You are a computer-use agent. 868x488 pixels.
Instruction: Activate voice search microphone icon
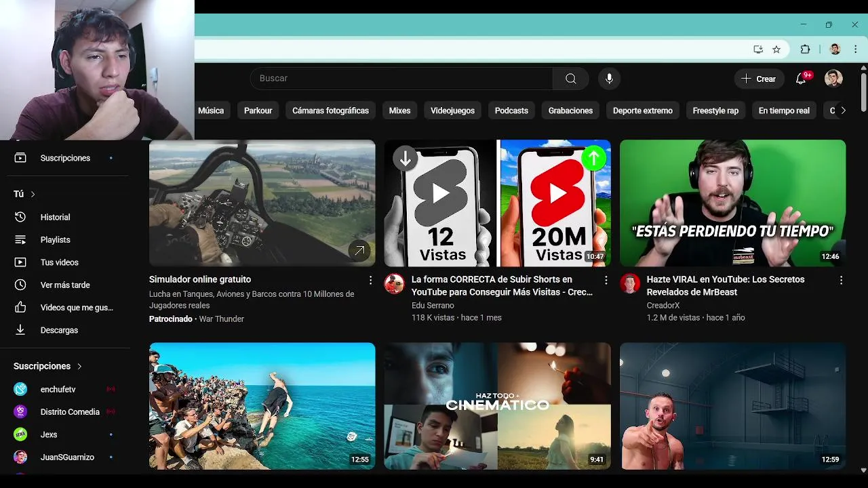[x=609, y=79]
